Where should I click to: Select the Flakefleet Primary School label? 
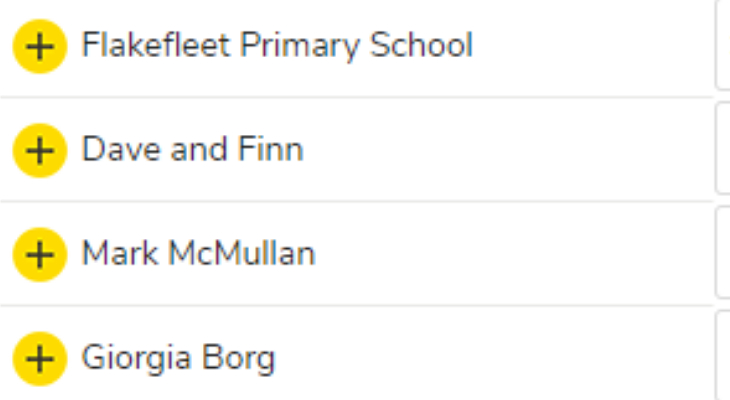(277, 46)
